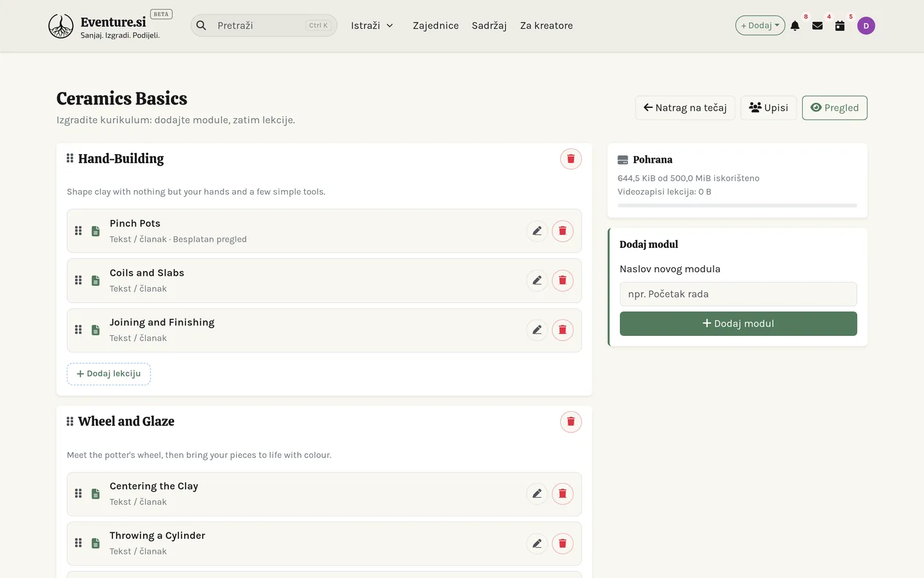Open the Sadržaj menu item
Image resolution: width=924 pixels, height=578 pixels.
click(x=489, y=26)
